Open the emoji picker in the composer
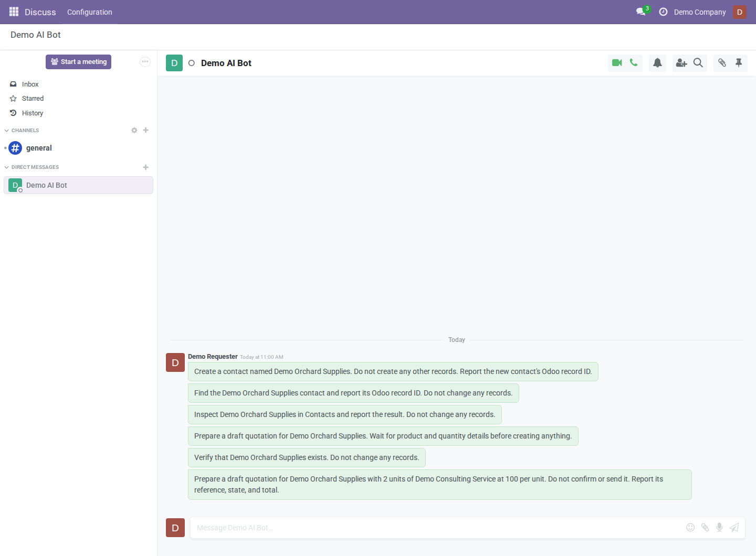Viewport: 756px width, 556px height. [x=690, y=528]
